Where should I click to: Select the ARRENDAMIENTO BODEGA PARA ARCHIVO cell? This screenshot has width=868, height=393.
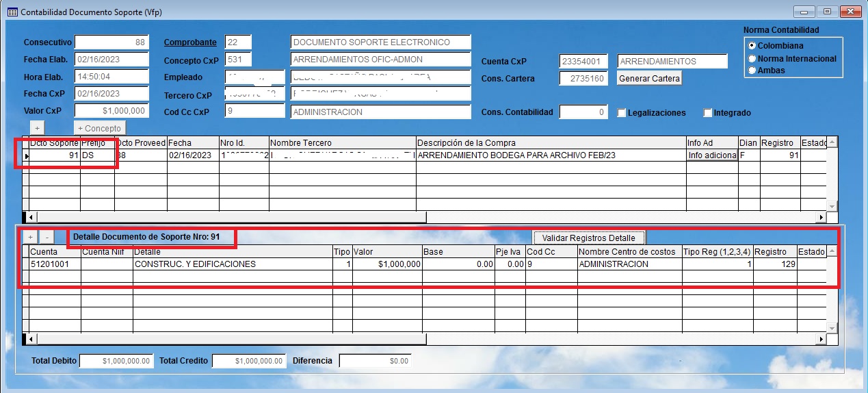551,155
